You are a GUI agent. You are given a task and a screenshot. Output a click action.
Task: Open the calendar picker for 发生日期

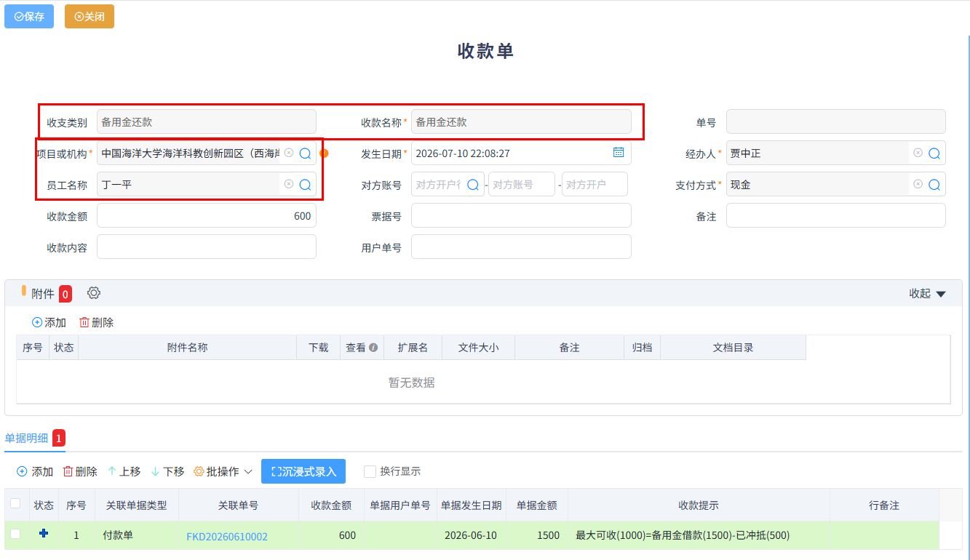[619, 153]
